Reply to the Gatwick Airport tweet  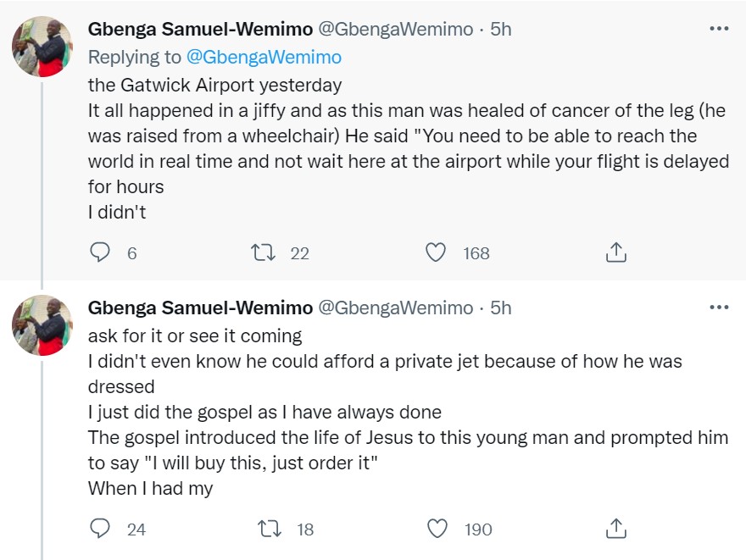[x=100, y=252]
